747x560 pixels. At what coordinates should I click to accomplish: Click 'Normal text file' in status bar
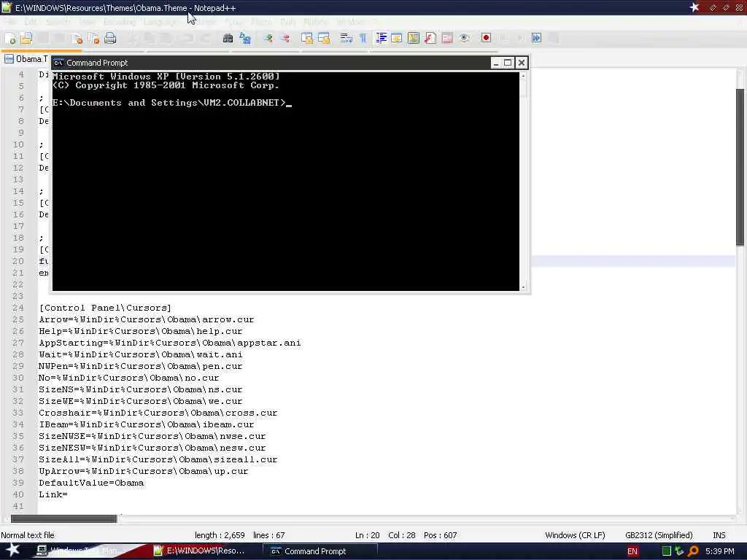click(28, 535)
